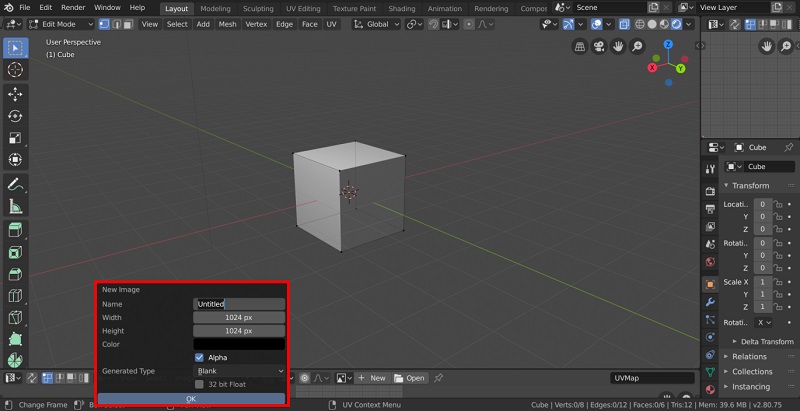Uncheck the Alpha checkbox
Viewport: 800px width, 411px height.
point(200,357)
